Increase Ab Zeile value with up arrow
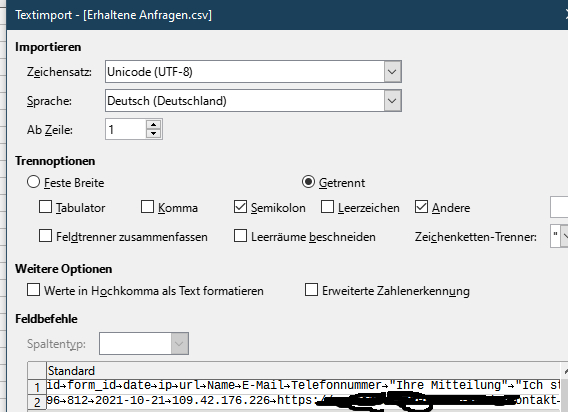 click(x=154, y=125)
